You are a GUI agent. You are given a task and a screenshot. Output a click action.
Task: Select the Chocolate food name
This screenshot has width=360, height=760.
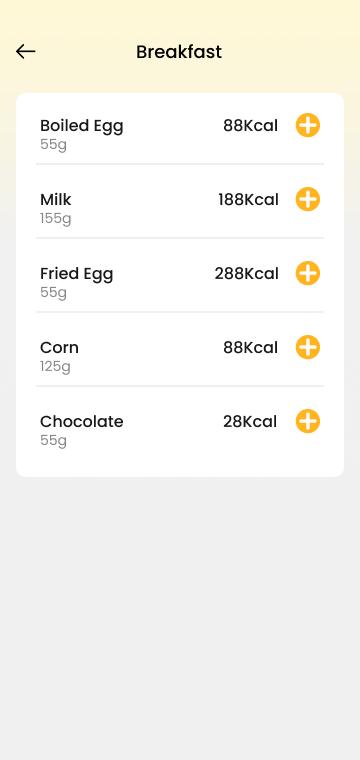pyautogui.click(x=81, y=422)
